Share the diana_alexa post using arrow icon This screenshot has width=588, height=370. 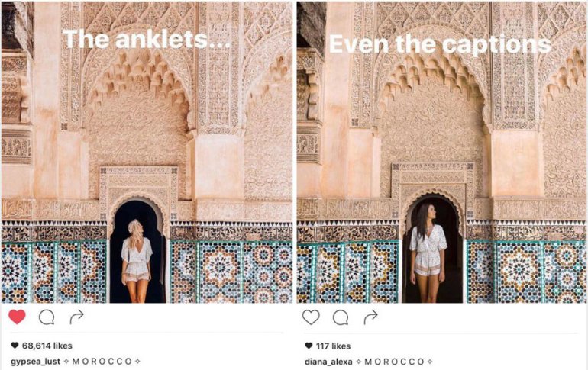[x=370, y=317]
